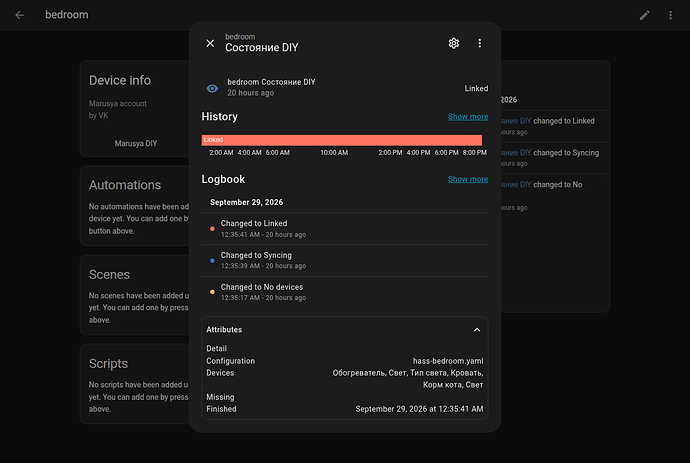The image size is (690, 463).
Task: Click the orange dot beside Changed to Linked
Action: [x=212, y=229]
